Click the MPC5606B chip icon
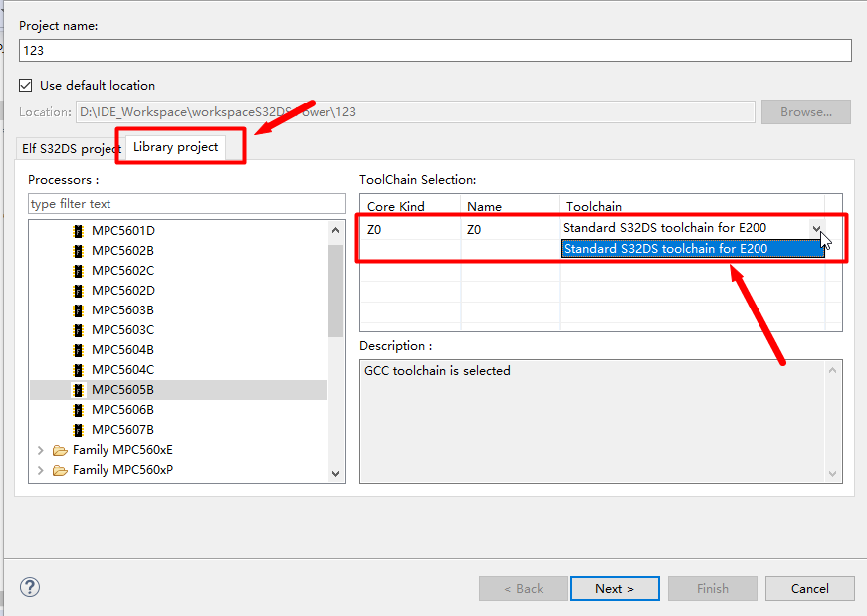Screen dimensions: 867x616 click(78, 410)
